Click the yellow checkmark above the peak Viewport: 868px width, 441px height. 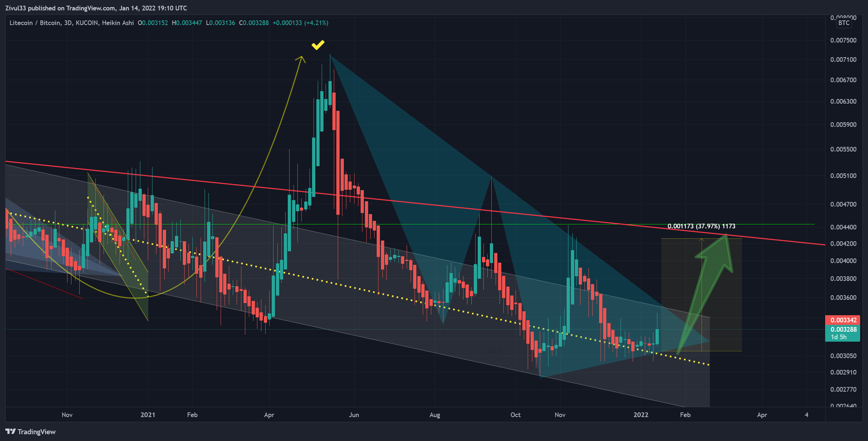tap(318, 45)
